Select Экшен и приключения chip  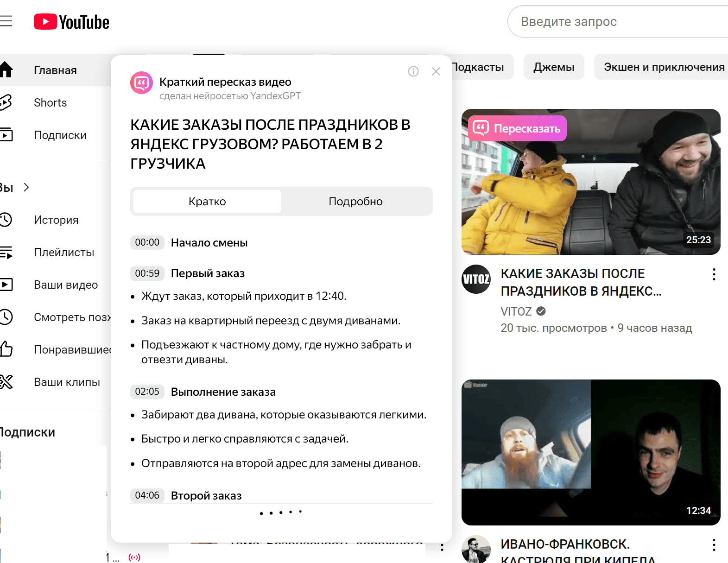pyautogui.click(x=664, y=67)
